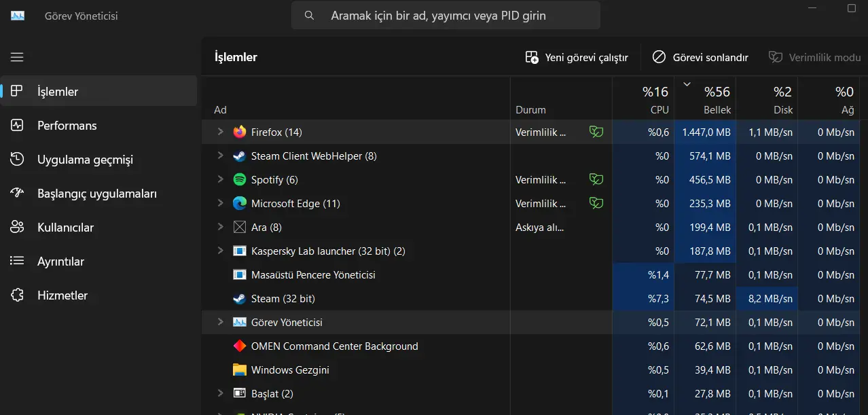Click Masaüstü Pencere Yöneticisi CPU %1,4
The height and width of the screenshot is (415, 868).
tap(658, 275)
